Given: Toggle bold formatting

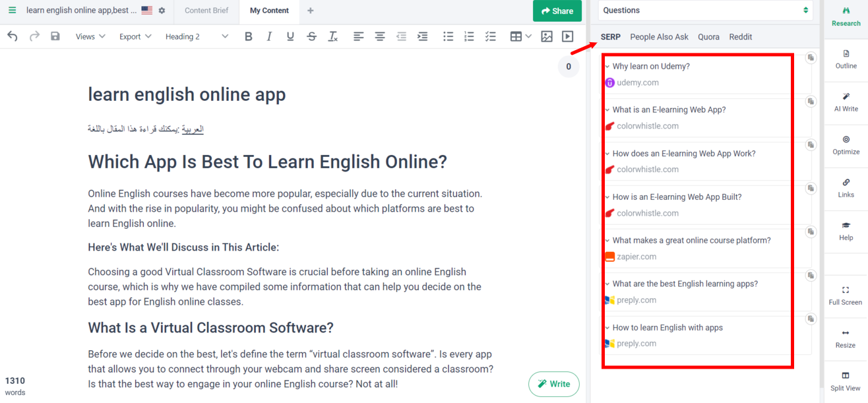Looking at the screenshot, I should pos(248,36).
